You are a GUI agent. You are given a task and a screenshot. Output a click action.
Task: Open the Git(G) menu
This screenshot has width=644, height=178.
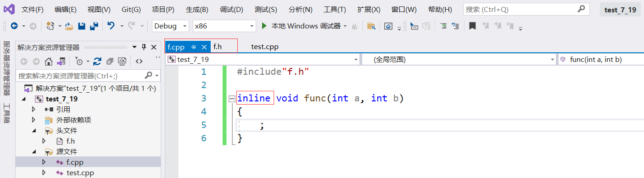[x=131, y=9]
